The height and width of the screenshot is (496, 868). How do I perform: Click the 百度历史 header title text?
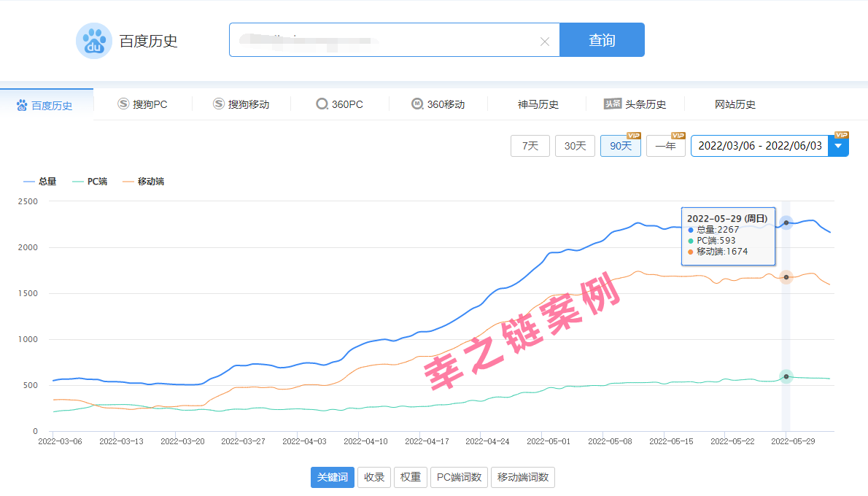148,41
